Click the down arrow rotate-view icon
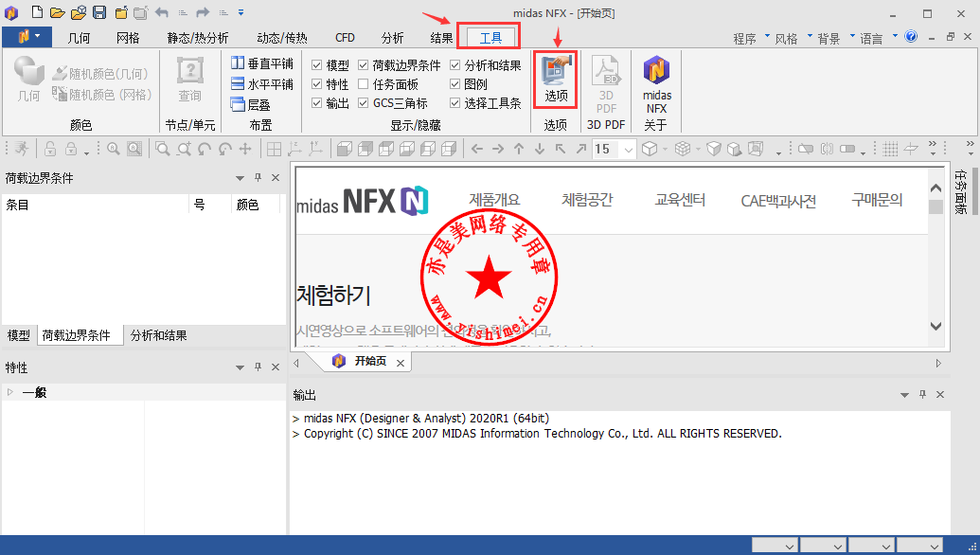The height and width of the screenshot is (555, 980). (540, 149)
